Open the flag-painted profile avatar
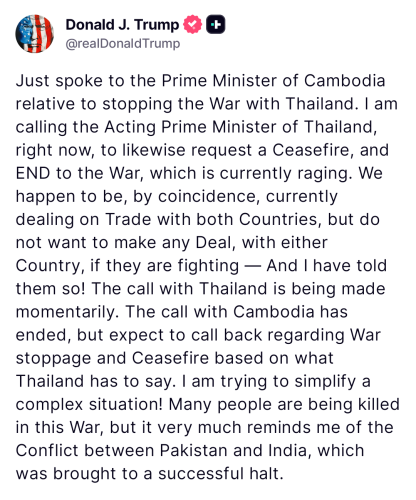This screenshot has width=416, height=500. point(34,34)
